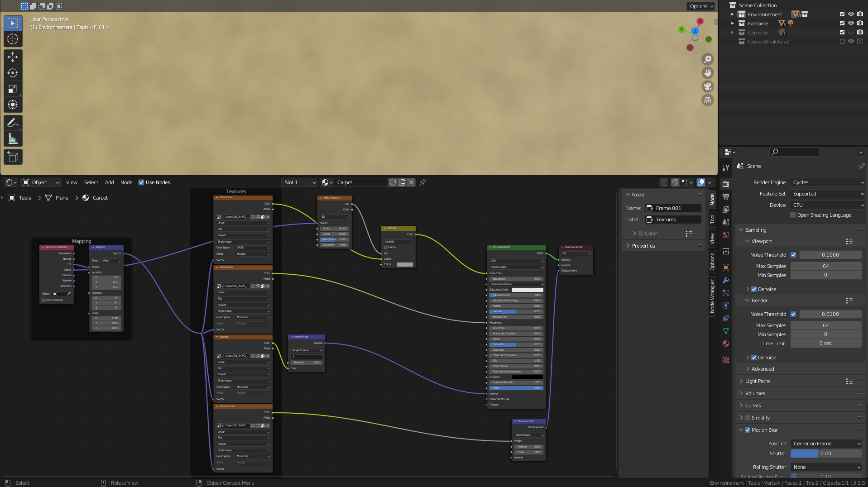Viewport: 868px width, 487px height.
Task: Toggle camera view in viewport
Action: click(x=707, y=86)
